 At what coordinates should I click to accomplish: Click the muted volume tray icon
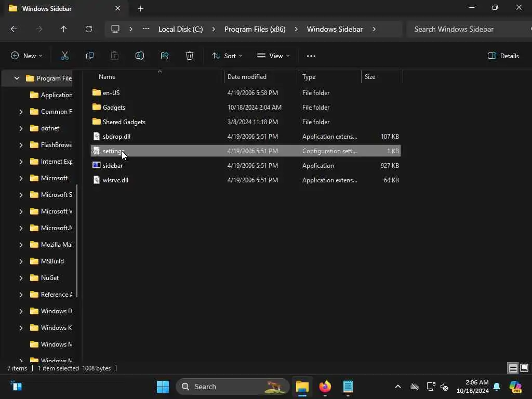tap(444, 387)
